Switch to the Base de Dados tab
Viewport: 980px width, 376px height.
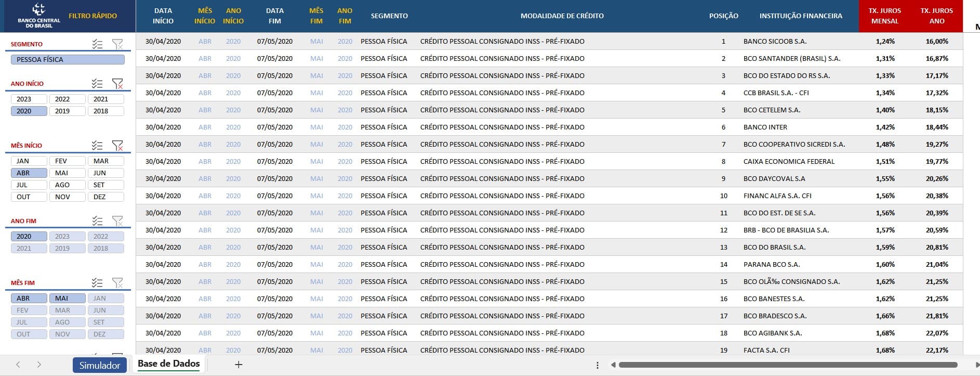169,364
